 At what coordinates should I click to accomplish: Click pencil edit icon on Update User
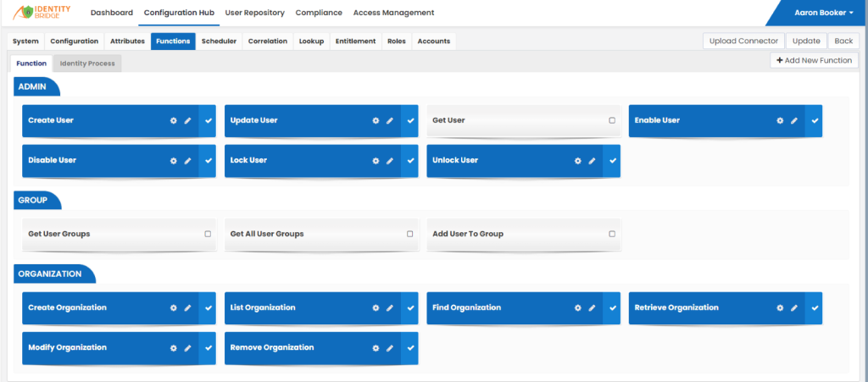point(390,120)
